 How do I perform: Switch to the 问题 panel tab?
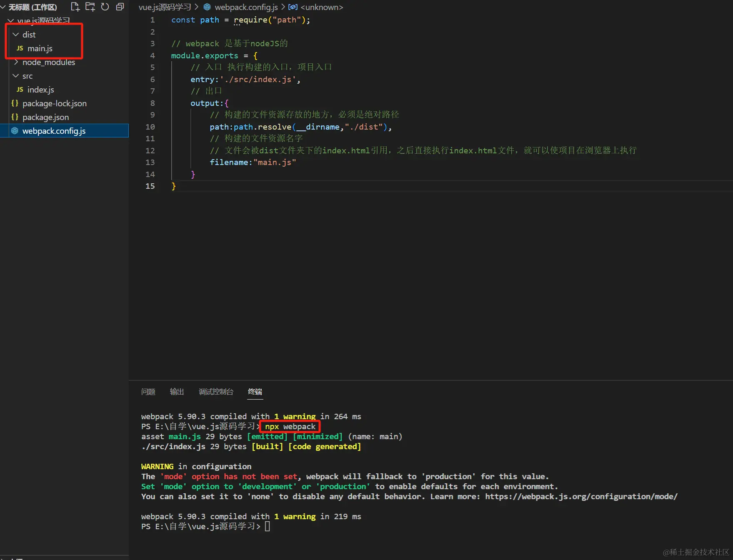pyautogui.click(x=148, y=392)
